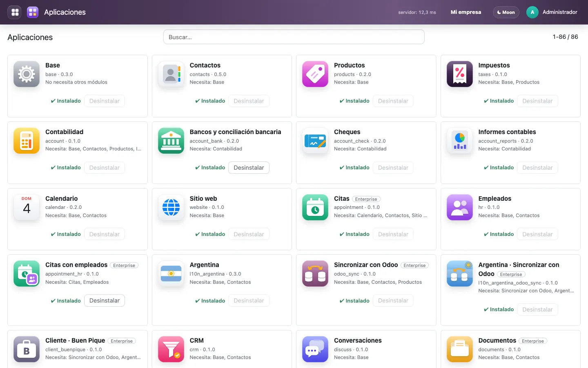The image size is (588, 368).
Task: Select the Bancos y conciliación bancaria icon
Action: point(171,141)
